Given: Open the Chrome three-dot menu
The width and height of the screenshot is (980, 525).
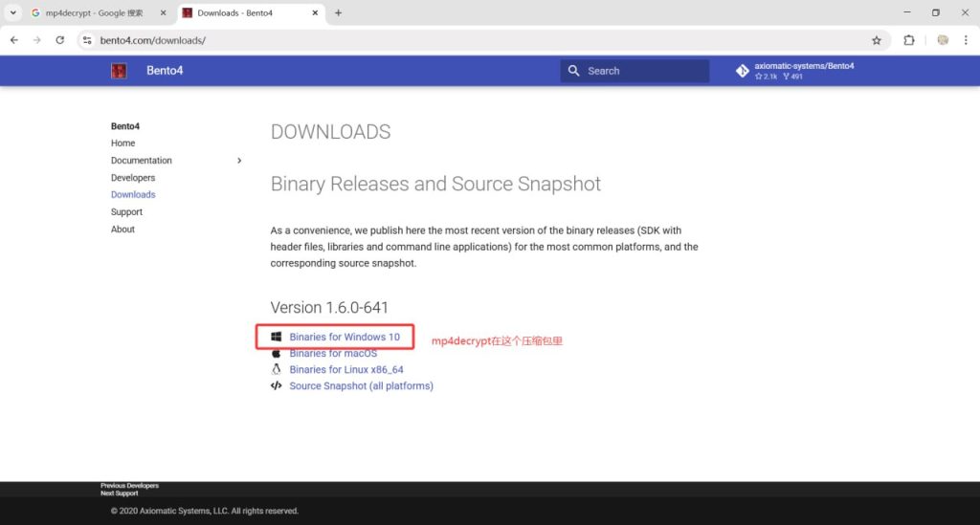Looking at the screenshot, I should click(x=966, y=40).
